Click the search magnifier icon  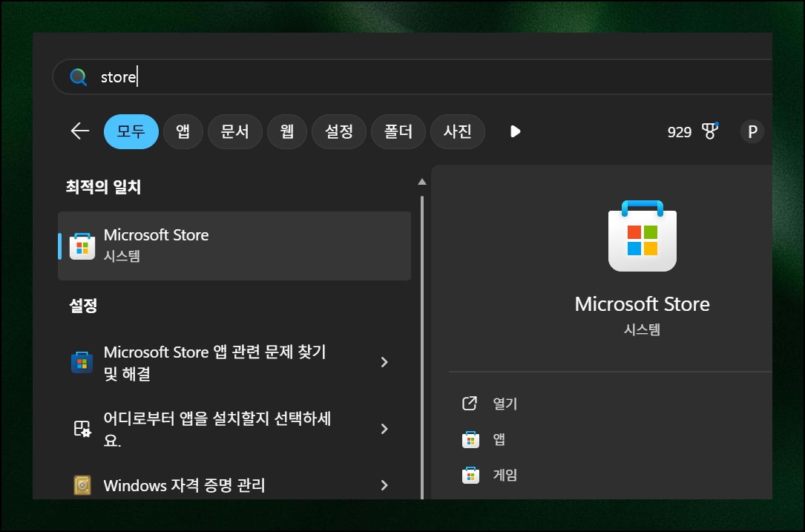[78, 77]
